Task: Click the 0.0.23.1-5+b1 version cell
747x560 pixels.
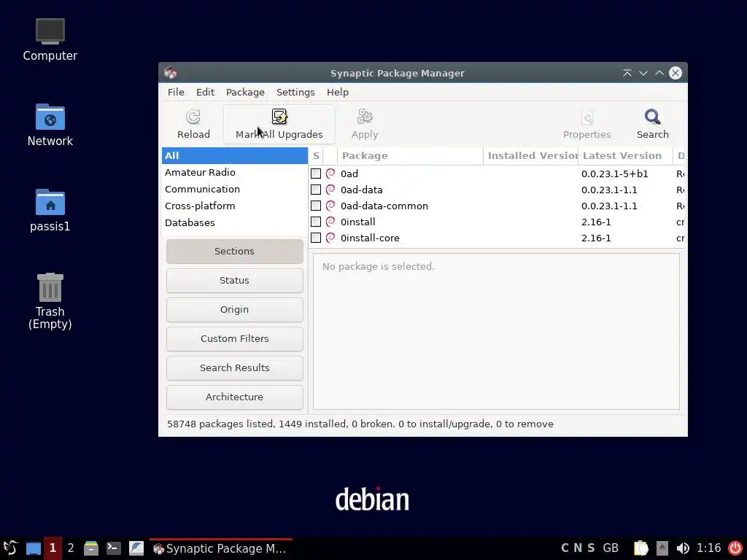Action: [x=614, y=174]
